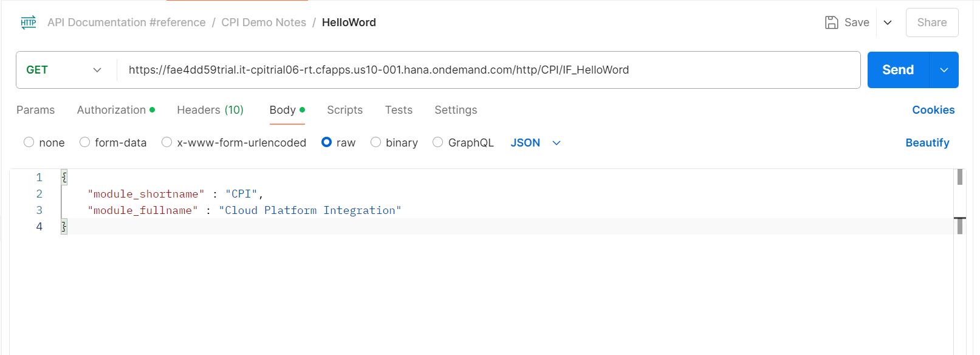Click the Share button

click(x=931, y=22)
